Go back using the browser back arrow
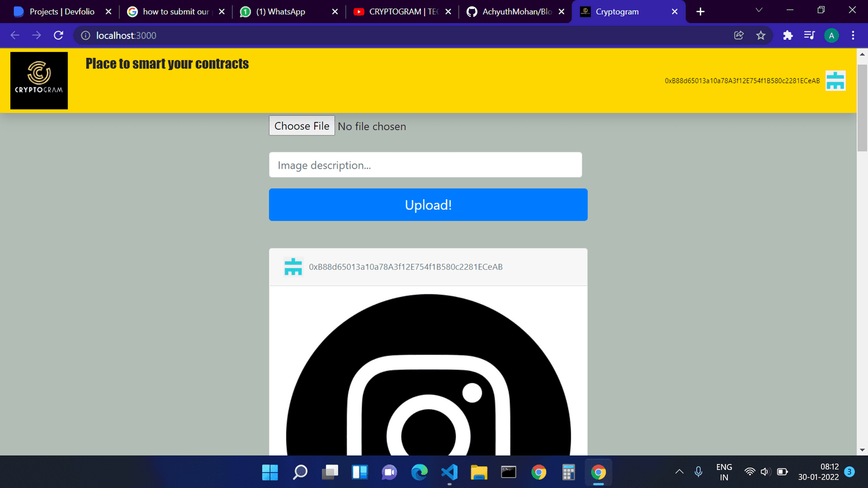Screen dimensions: 868x488 (x=15, y=36)
